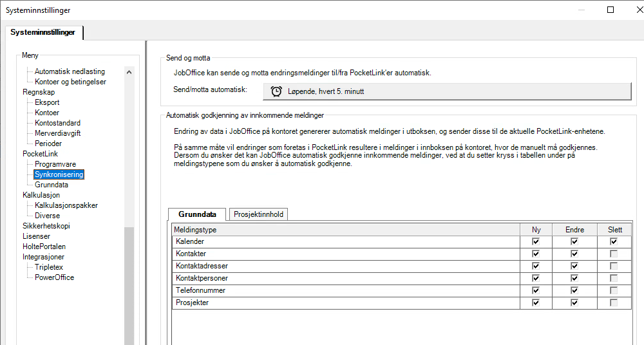This screenshot has width=644, height=345.
Task: Enable Slett checkbox for Kontaktadresser
Action: click(x=614, y=266)
